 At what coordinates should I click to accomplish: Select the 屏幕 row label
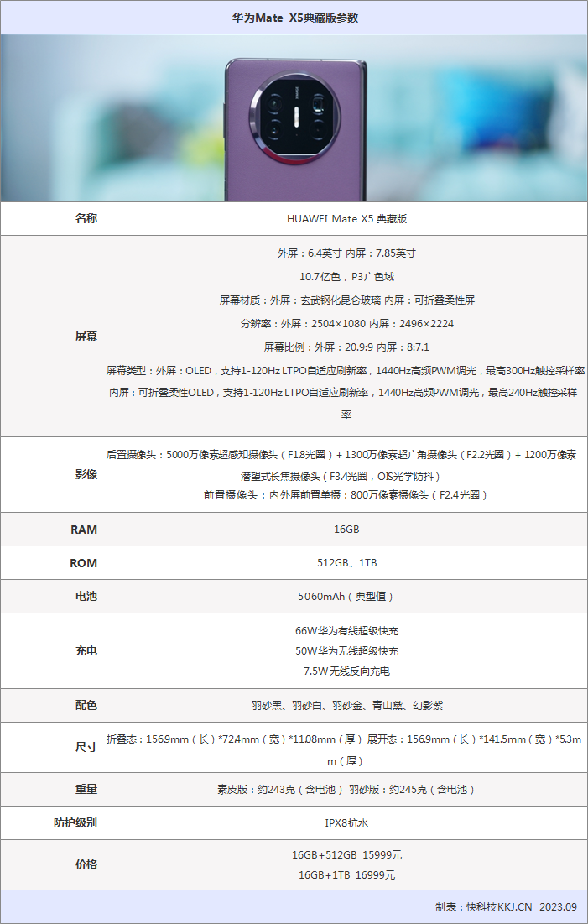click(x=86, y=336)
